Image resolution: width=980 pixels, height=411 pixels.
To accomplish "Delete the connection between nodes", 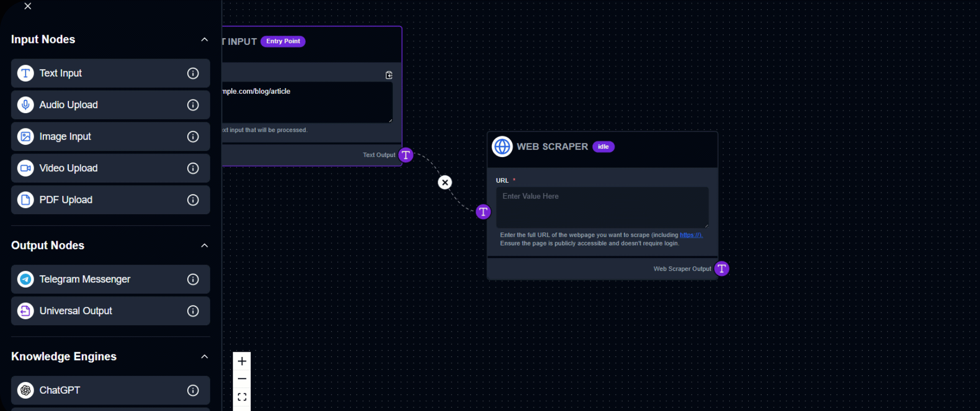I will [x=445, y=183].
